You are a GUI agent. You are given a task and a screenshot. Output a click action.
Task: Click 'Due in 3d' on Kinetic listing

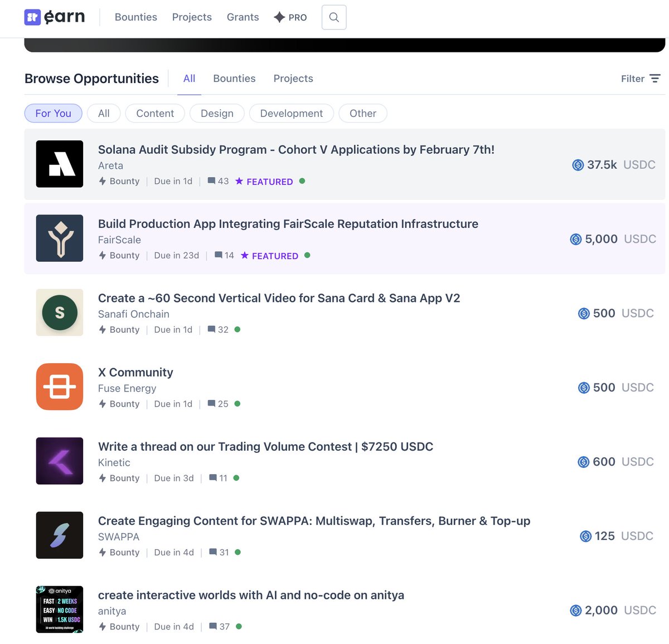coord(174,478)
